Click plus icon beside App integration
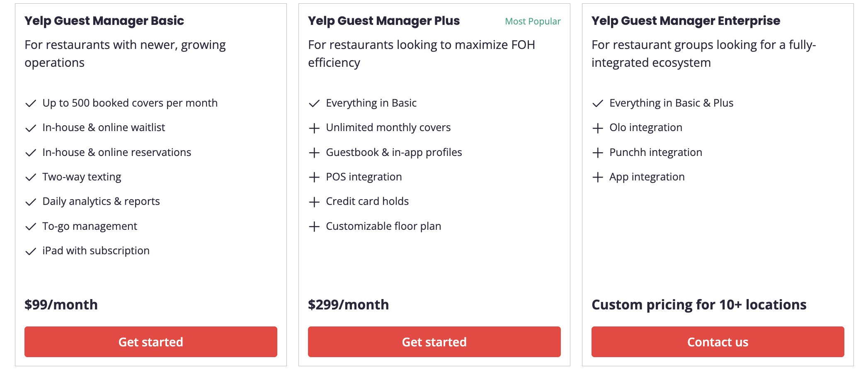This screenshot has width=868, height=370. click(598, 178)
